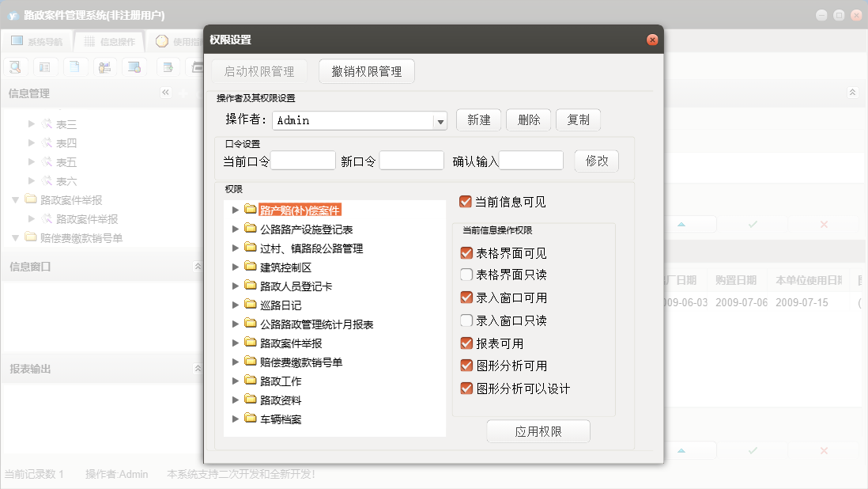Click 当前记录数 1 in status bar
The image size is (868, 489).
[34, 474]
